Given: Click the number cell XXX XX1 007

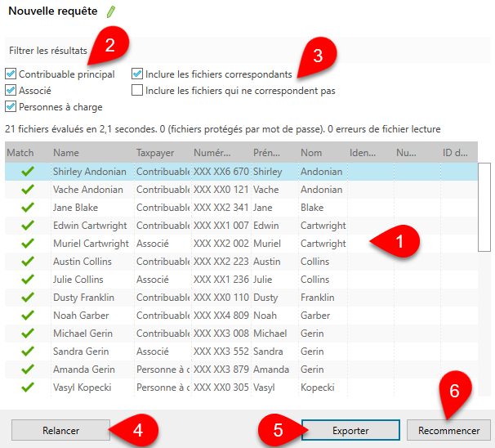Looking at the screenshot, I should [x=221, y=226].
